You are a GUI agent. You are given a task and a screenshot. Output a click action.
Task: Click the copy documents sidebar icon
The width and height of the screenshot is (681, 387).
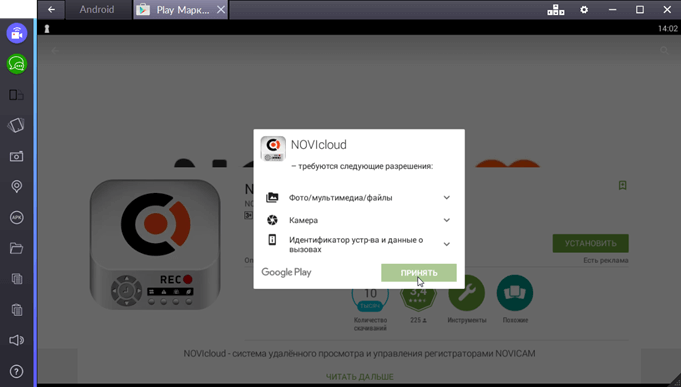point(17,279)
